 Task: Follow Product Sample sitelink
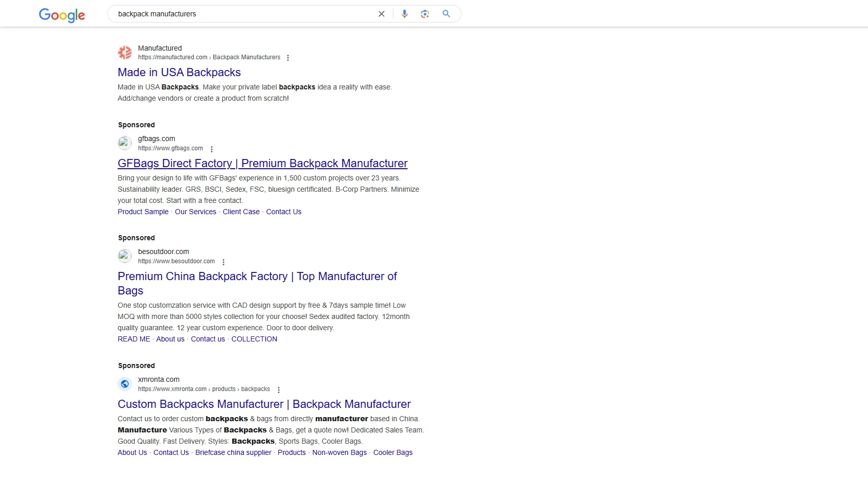coord(143,212)
